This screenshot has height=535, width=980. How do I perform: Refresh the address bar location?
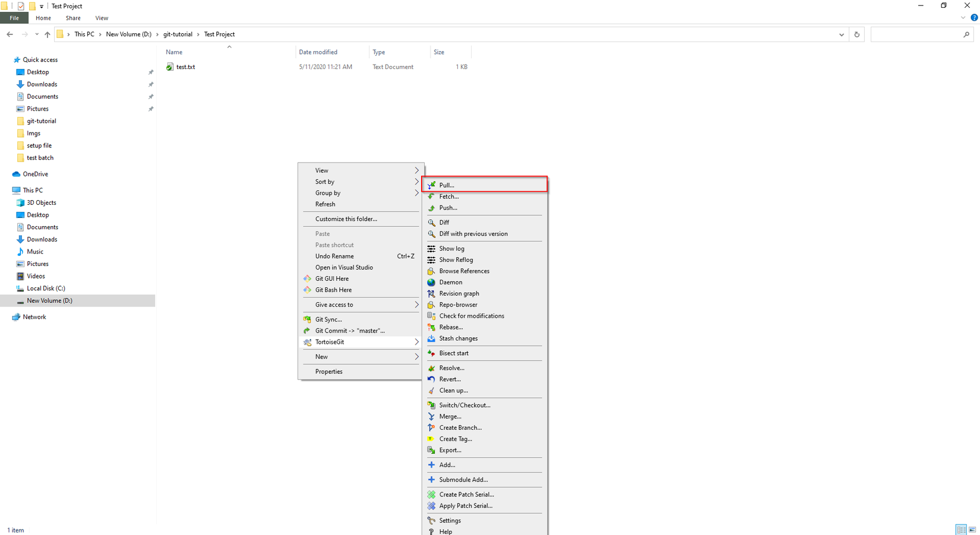[x=856, y=34]
